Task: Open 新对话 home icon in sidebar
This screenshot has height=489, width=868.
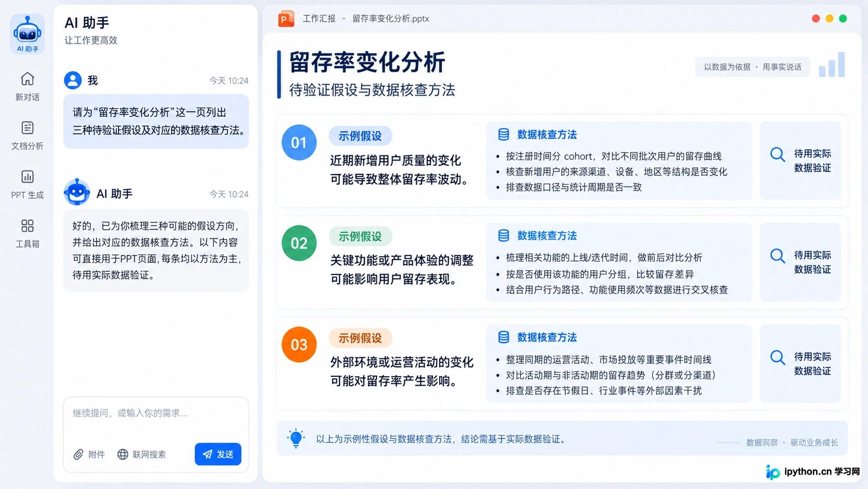Action: point(28,79)
